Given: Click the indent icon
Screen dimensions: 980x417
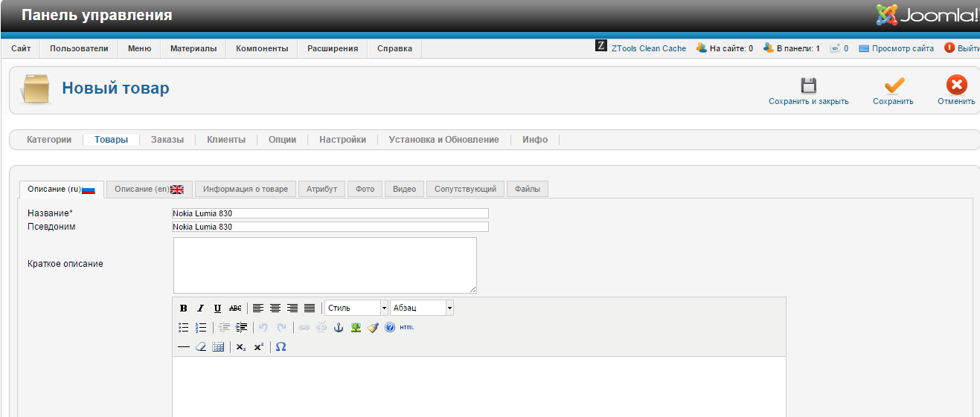Looking at the screenshot, I should tap(241, 327).
